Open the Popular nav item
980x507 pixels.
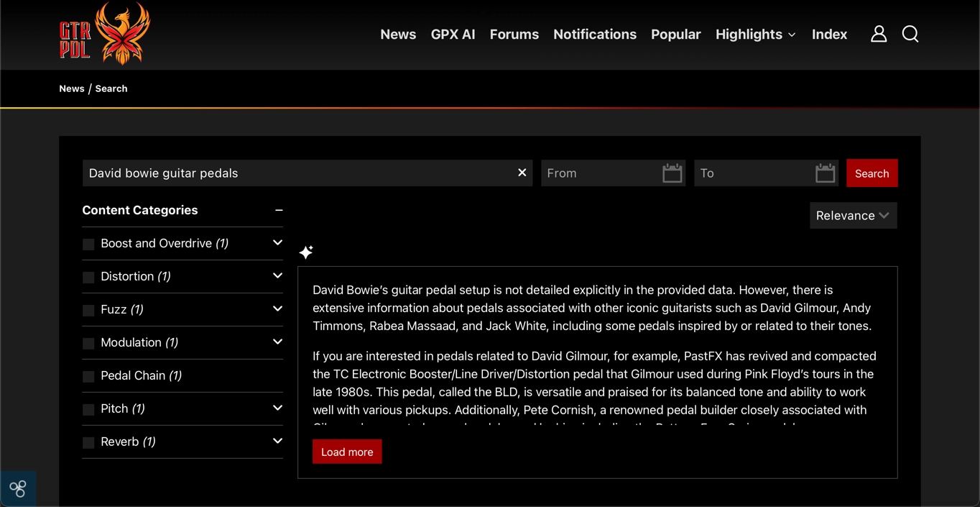[675, 35]
